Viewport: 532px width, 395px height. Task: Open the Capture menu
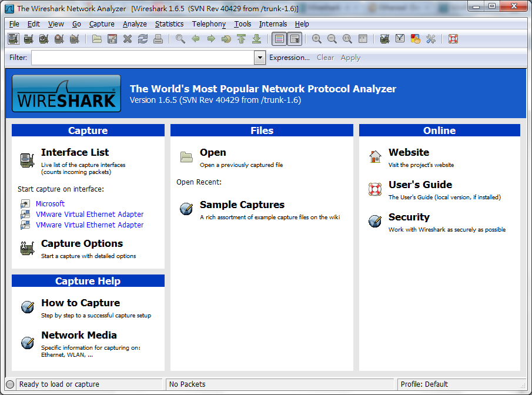tap(102, 24)
